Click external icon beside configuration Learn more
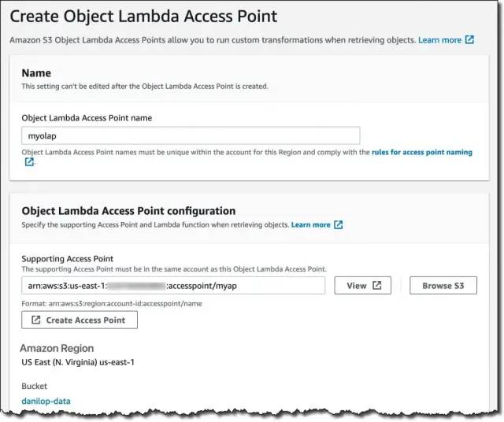The image size is (504, 422). point(339,224)
